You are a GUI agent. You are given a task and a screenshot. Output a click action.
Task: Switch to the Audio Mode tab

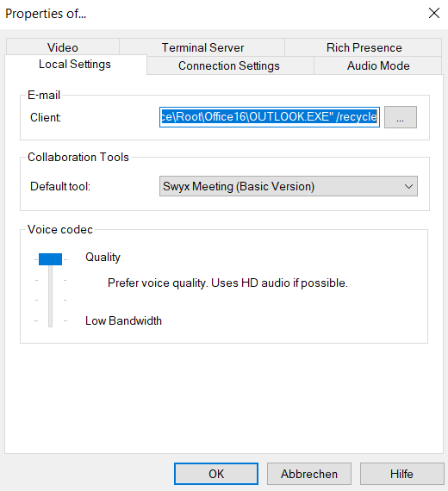tap(378, 65)
